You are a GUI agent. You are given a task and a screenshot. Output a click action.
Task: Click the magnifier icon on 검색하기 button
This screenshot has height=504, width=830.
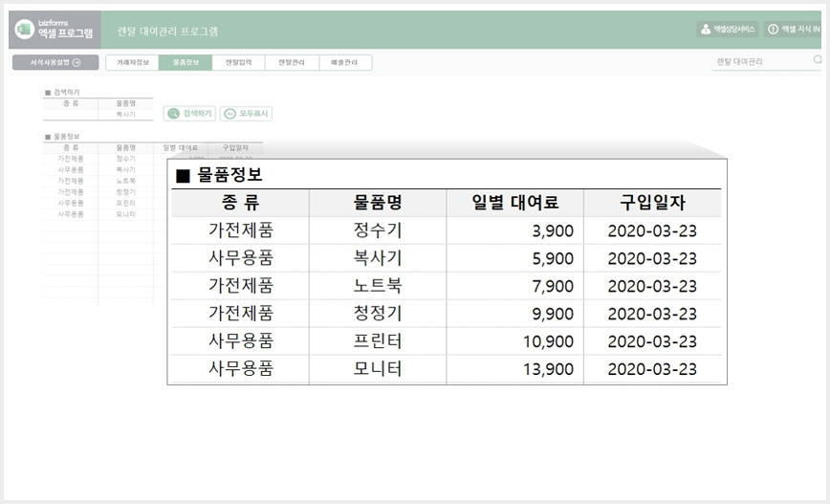174,113
